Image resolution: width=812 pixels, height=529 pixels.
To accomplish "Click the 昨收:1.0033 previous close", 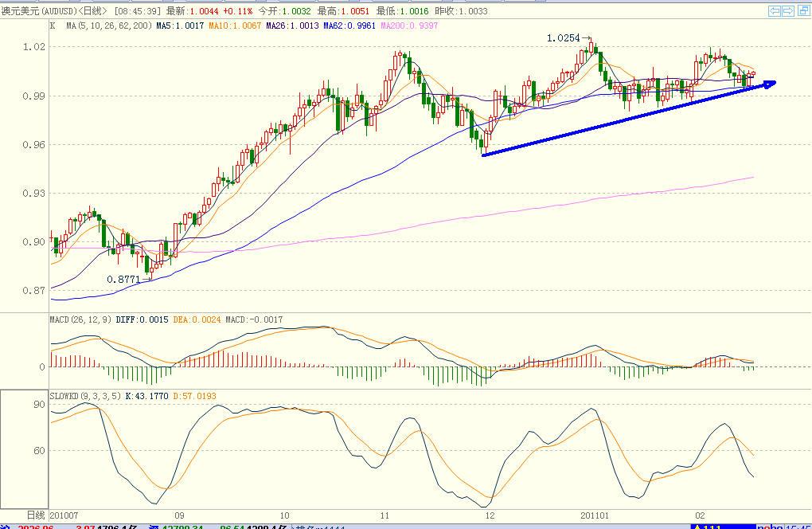I will [x=461, y=11].
